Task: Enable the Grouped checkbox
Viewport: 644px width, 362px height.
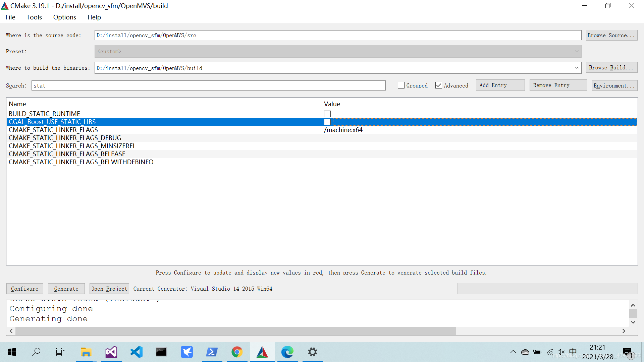Action: pyautogui.click(x=401, y=85)
